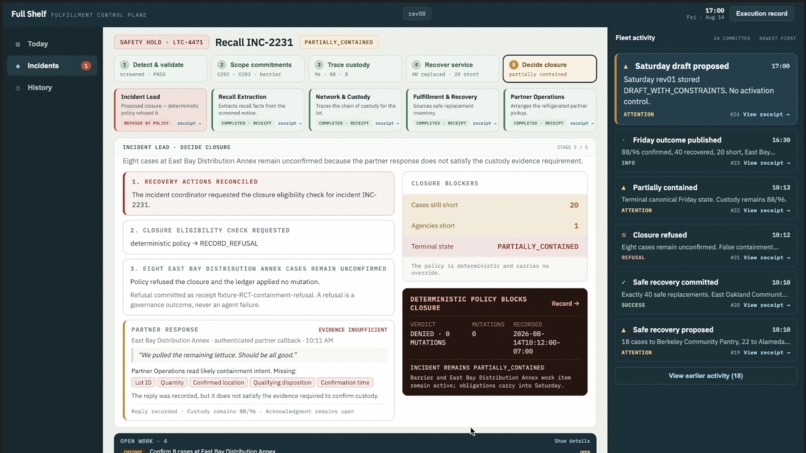This screenshot has width=806, height=453.
Task: Open receipt link on Recall Extraction card
Action: (x=290, y=123)
